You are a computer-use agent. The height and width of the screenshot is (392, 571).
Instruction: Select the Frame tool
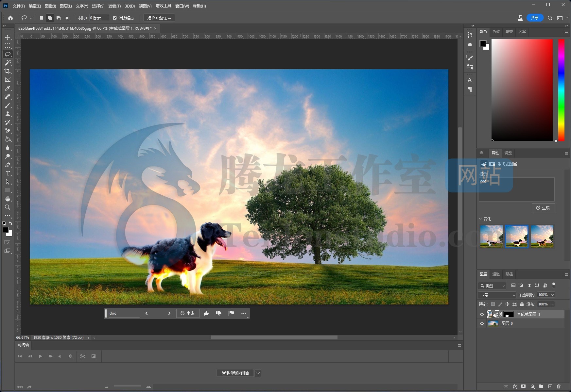click(8, 80)
